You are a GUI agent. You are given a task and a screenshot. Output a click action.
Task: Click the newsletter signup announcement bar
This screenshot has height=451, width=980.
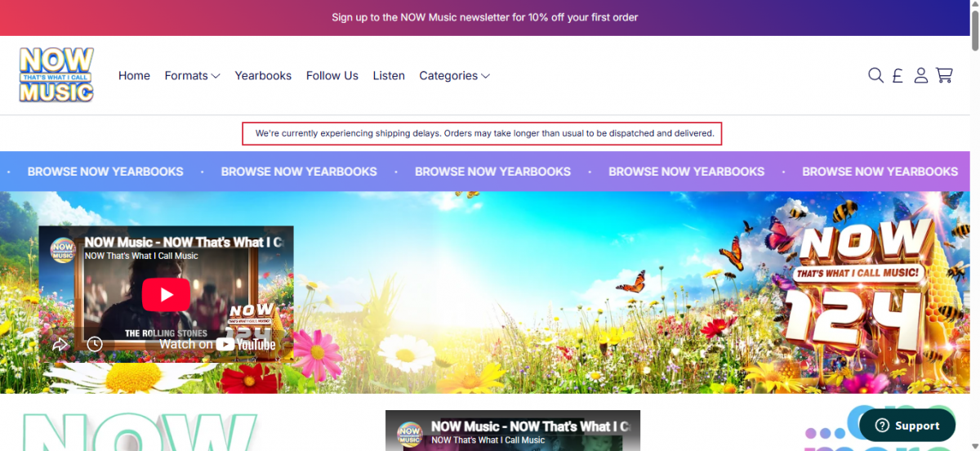click(485, 17)
